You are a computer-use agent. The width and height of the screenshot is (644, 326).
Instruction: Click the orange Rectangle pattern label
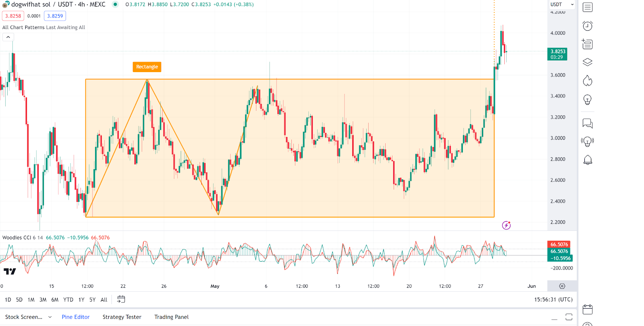147,67
